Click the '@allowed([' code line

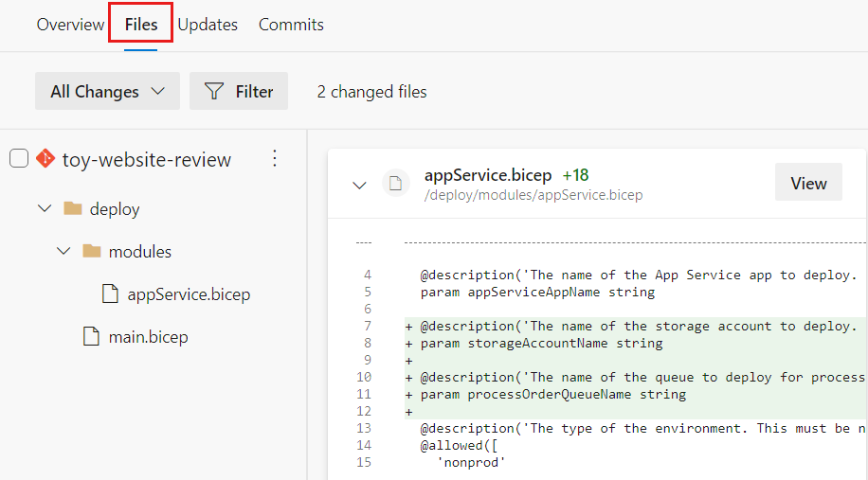(x=459, y=446)
